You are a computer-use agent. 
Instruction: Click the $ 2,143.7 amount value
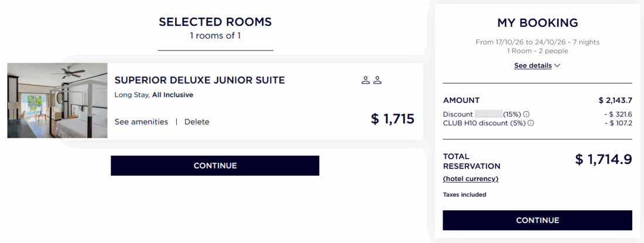coord(615,100)
